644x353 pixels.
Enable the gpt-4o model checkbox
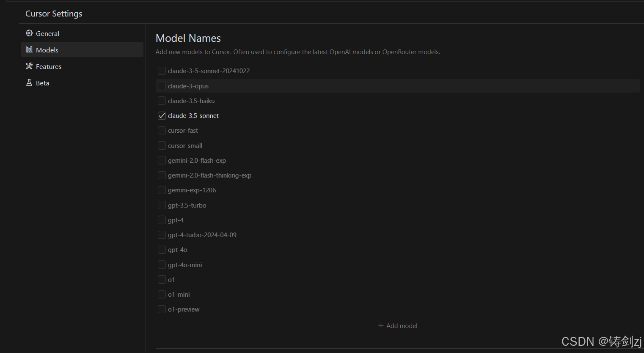tap(162, 249)
